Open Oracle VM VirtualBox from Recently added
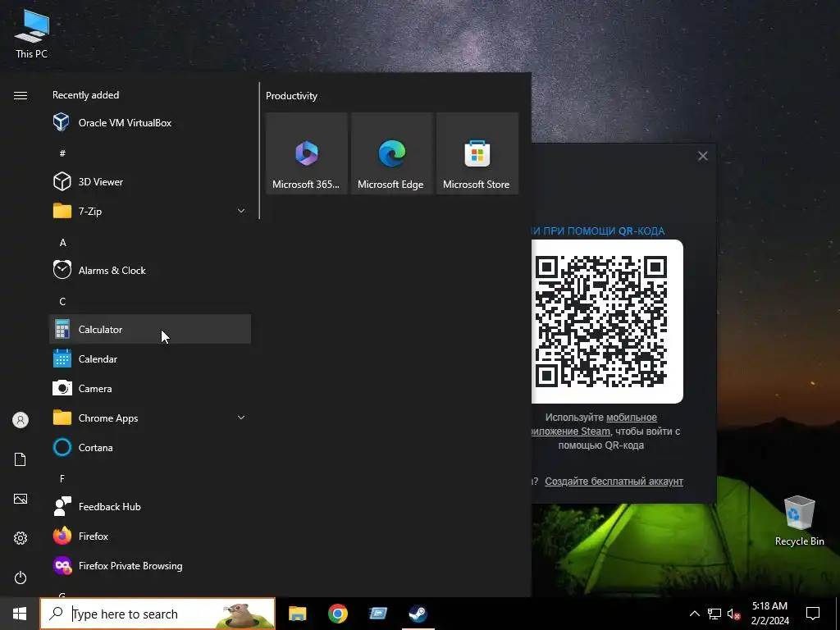The image size is (840, 630). pos(150,123)
